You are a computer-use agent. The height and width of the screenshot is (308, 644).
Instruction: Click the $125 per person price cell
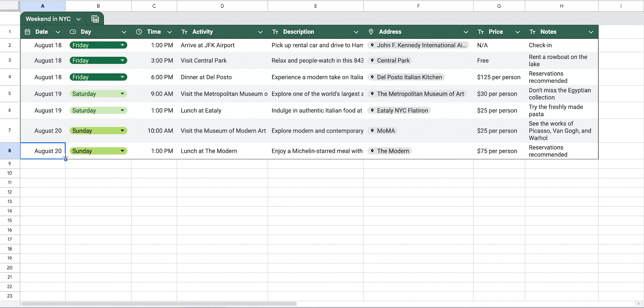499,77
